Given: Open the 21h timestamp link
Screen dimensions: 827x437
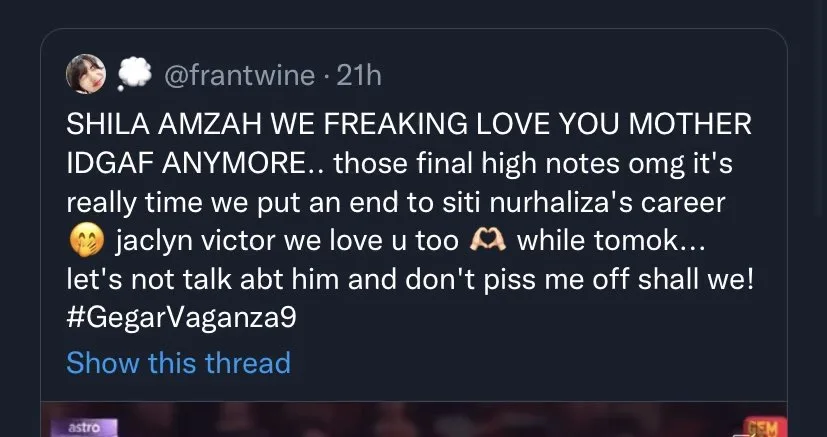Looking at the screenshot, I should [361, 75].
